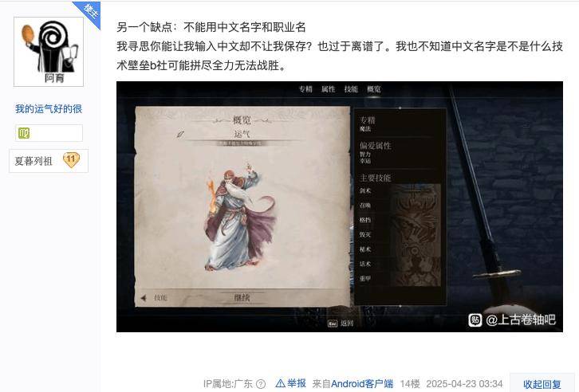Click the quill edit icon beside 运气
This screenshot has width=579, height=392.
pyautogui.click(x=180, y=134)
